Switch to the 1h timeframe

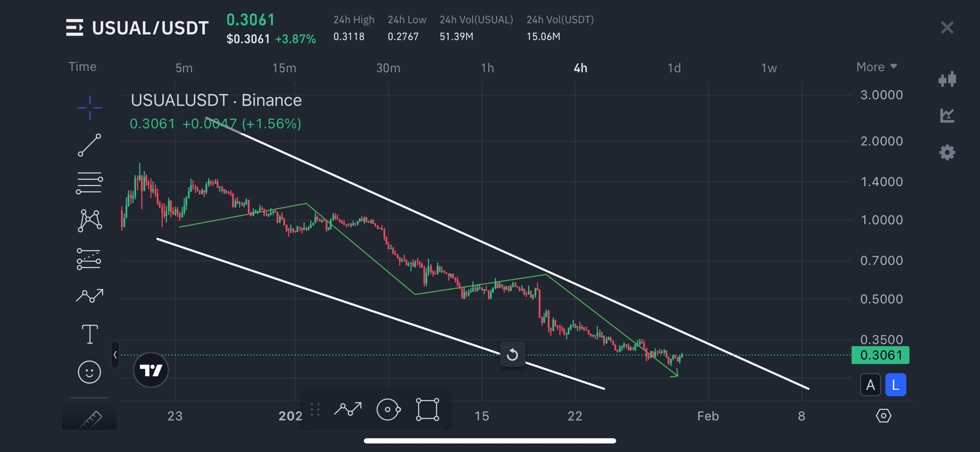tap(488, 68)
